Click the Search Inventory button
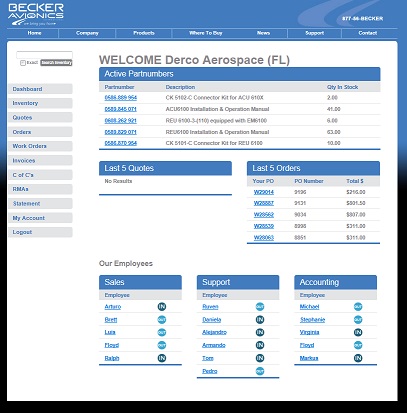407x413 pixels. (x=56, y=63)
